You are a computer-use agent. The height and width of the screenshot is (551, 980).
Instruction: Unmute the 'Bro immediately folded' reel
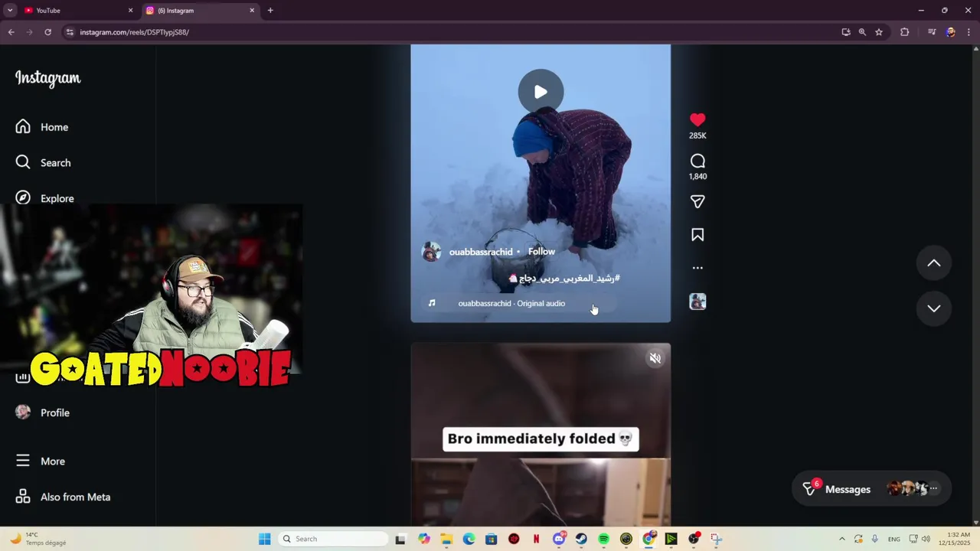click(x=655, y=358)
